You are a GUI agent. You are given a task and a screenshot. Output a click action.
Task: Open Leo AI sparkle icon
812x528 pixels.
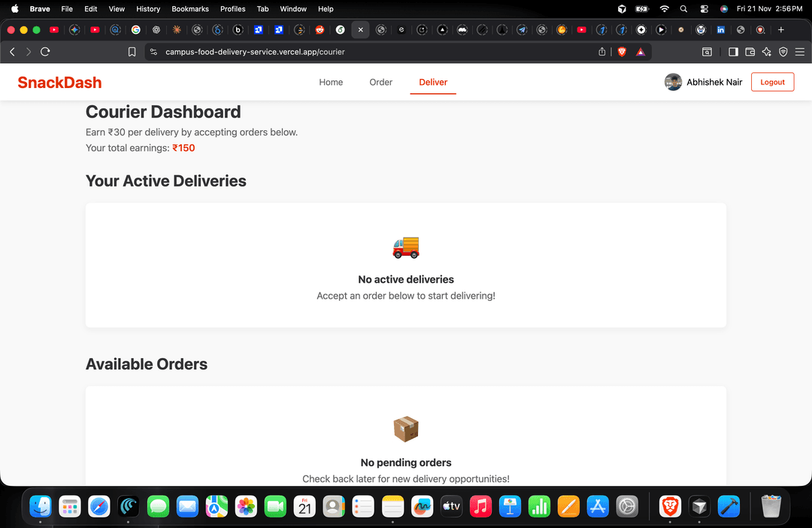tap(767, 52)
